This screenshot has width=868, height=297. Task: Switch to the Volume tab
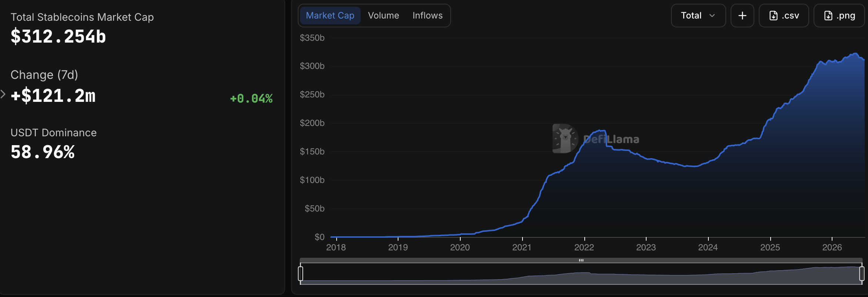point(383,16)
